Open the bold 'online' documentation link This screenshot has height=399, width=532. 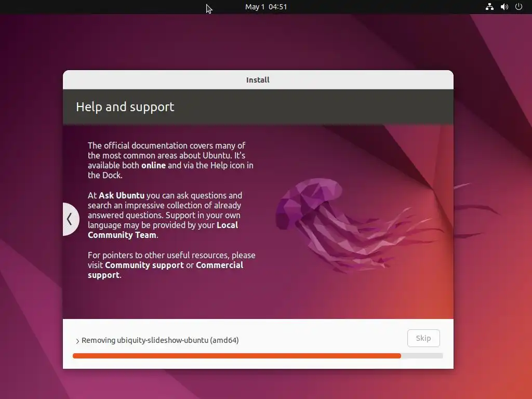pos(153,165)
